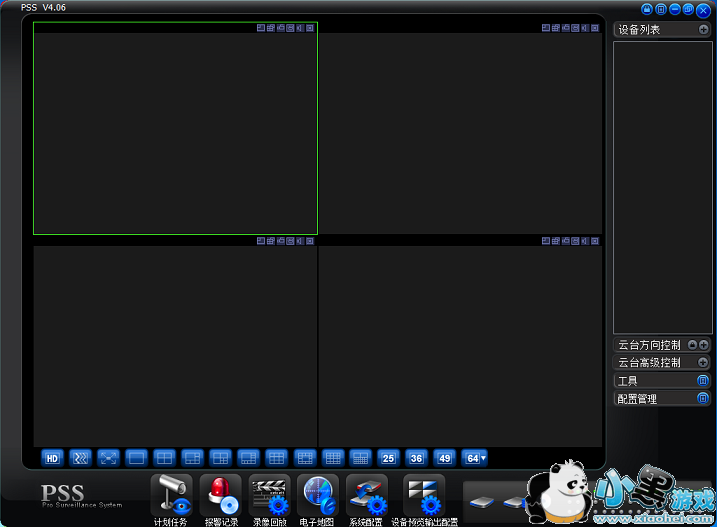This screenshot has height=527, width=717.
Task: Toggle the HD display mode button
Action: tap(52, 458)
